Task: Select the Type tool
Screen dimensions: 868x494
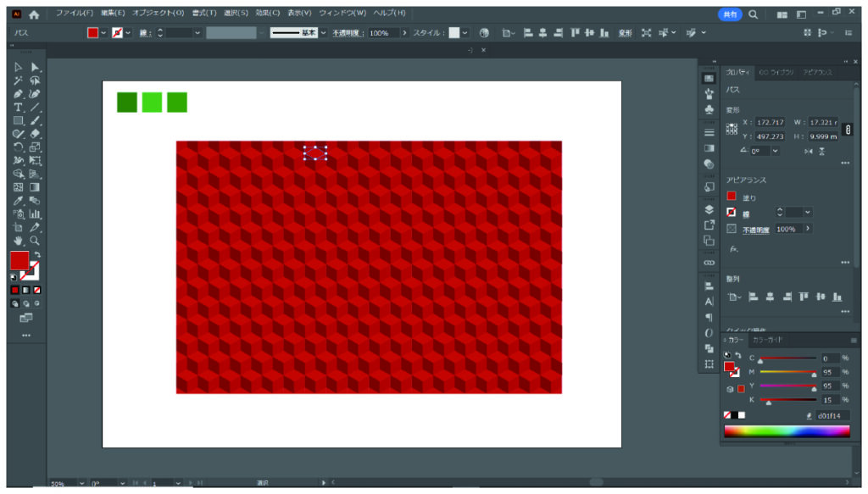Action: coord(19,108)
